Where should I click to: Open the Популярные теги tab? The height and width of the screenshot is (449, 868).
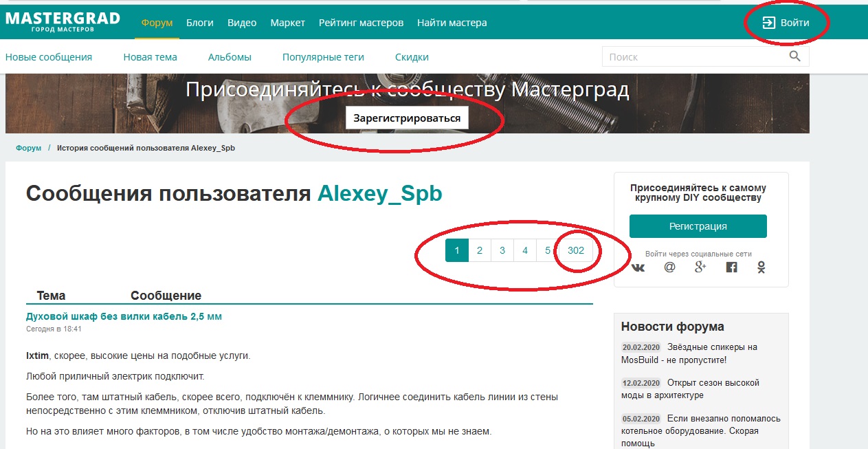[x=323, y=57]
